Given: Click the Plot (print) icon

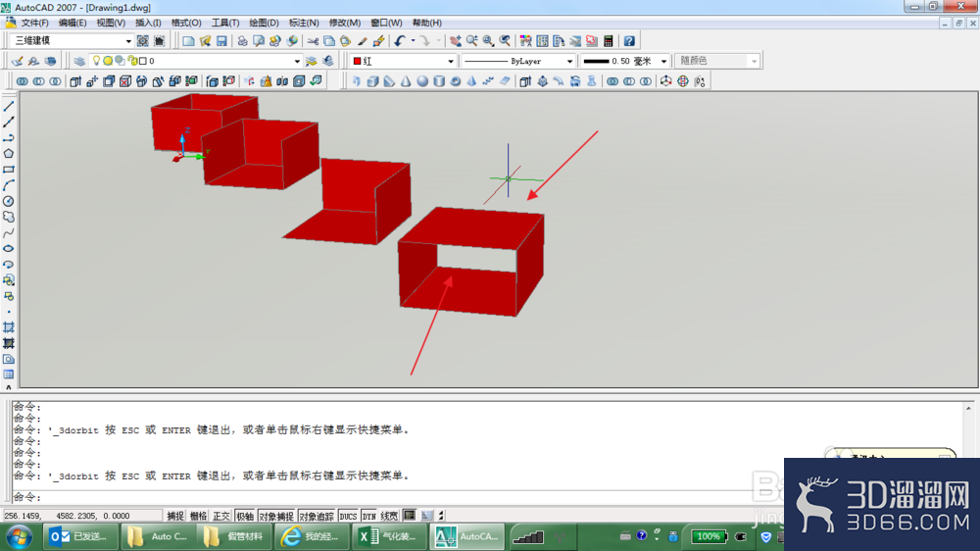Looking at the screenshot, I should [x=242, y=41].
